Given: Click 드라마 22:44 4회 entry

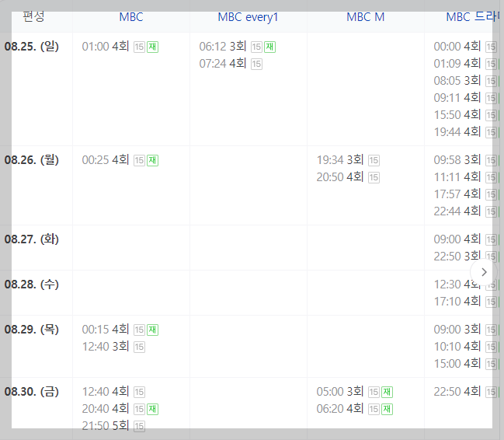Looking at the screenshot, I should tap(457, 211).
